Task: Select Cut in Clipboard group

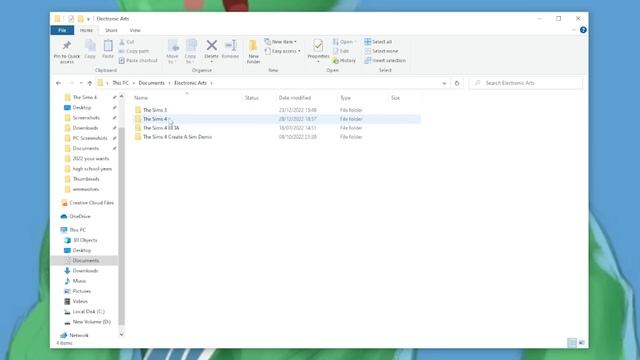Action: pyautogui.click(x=126, y=42)
